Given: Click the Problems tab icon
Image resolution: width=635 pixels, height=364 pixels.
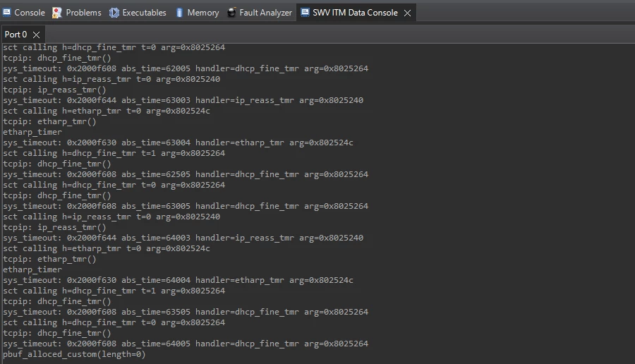Looking at the screenshot, I should click(x=57, y=13).
